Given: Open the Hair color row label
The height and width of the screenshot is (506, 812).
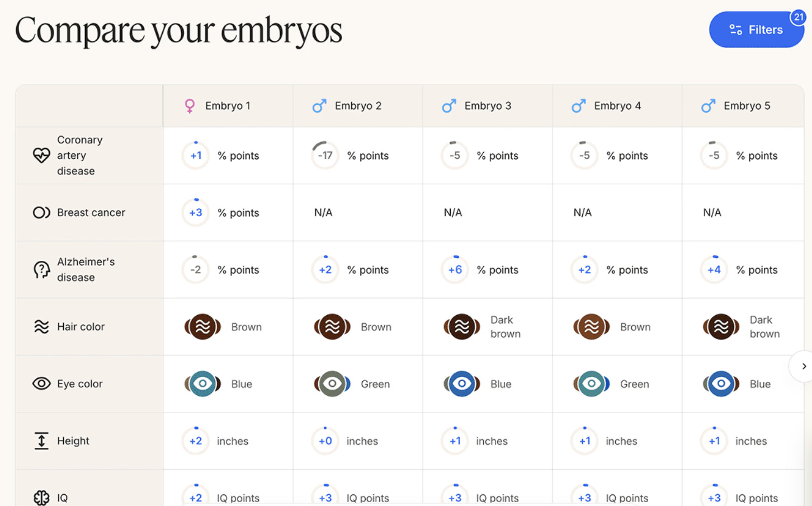Looking at the screenshot, I should click(x=81, y=326).
